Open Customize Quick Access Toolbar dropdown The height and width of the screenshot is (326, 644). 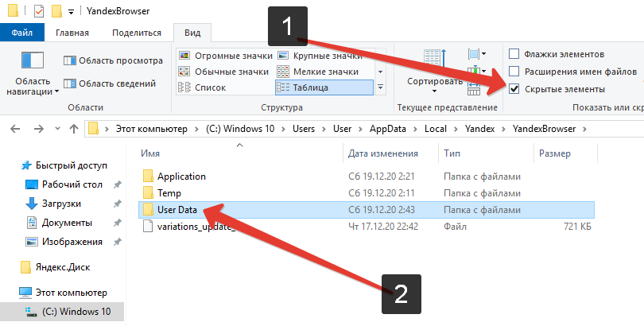point(71,12)
